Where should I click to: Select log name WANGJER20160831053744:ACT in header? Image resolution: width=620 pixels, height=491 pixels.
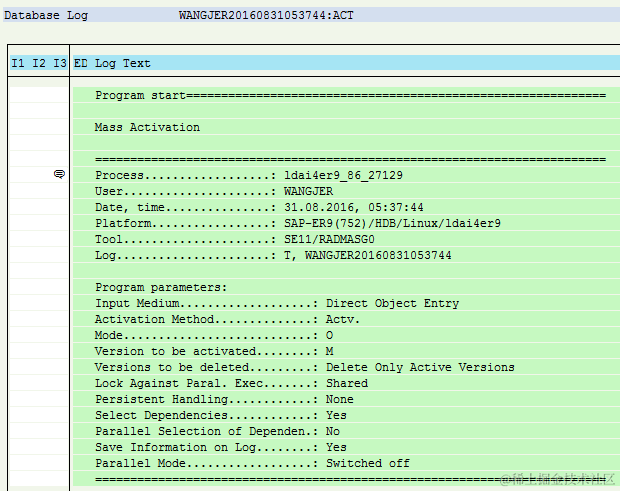(x=266, y=15)
